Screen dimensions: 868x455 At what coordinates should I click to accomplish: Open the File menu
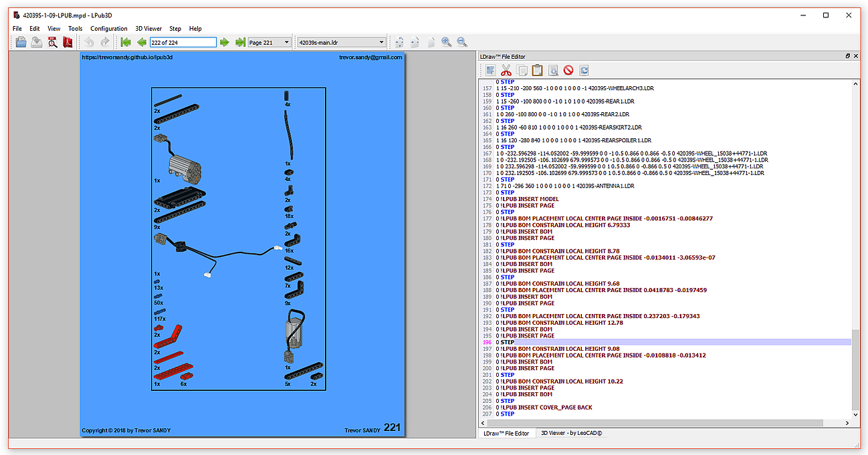pyautogui.click(x=17, y=29)
